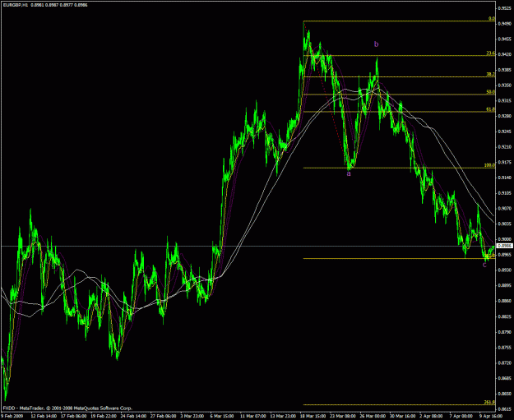Screen dimensions: 514x420
Task: Click the 0.9210 price axis value
Action: coord(504,147)
